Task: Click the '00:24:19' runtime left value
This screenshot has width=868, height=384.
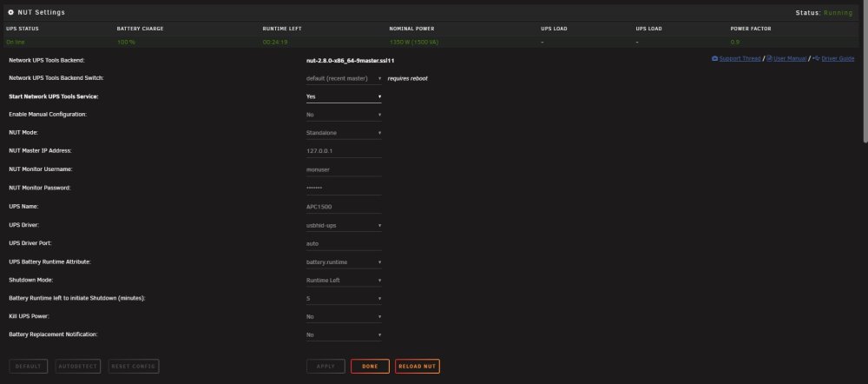Action: coord(274,42)
